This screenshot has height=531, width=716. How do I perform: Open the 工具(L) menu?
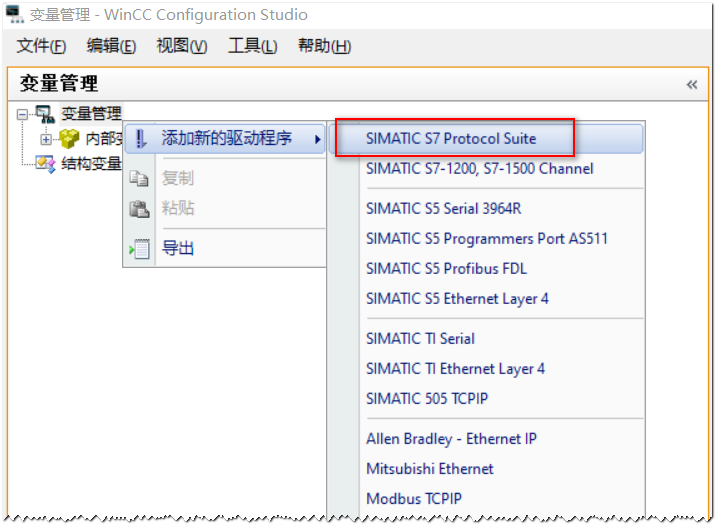click(x=253, y=46)
